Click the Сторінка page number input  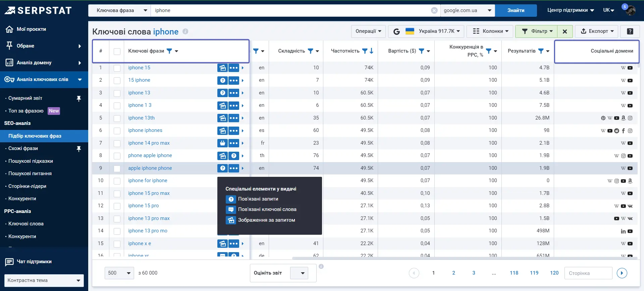pyautogui.click(x=588, y=273)
